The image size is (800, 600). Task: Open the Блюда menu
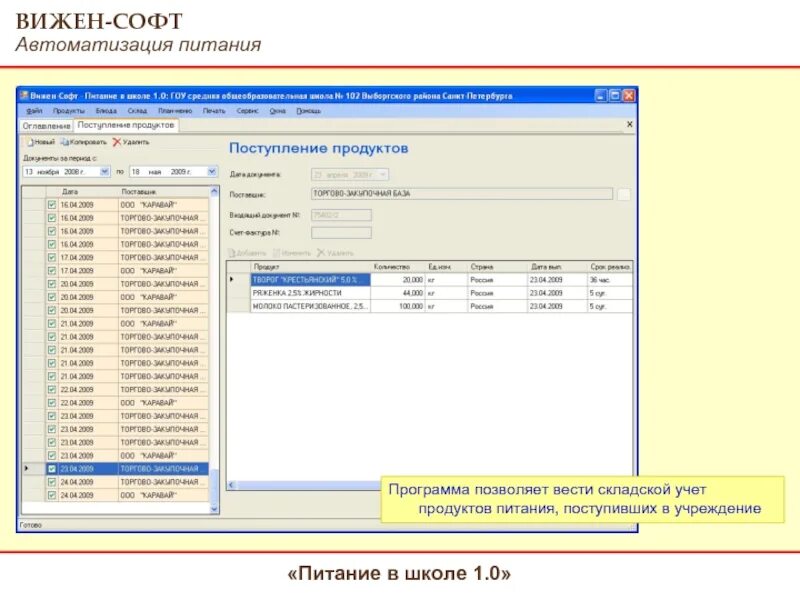click(x=106, y=111)
